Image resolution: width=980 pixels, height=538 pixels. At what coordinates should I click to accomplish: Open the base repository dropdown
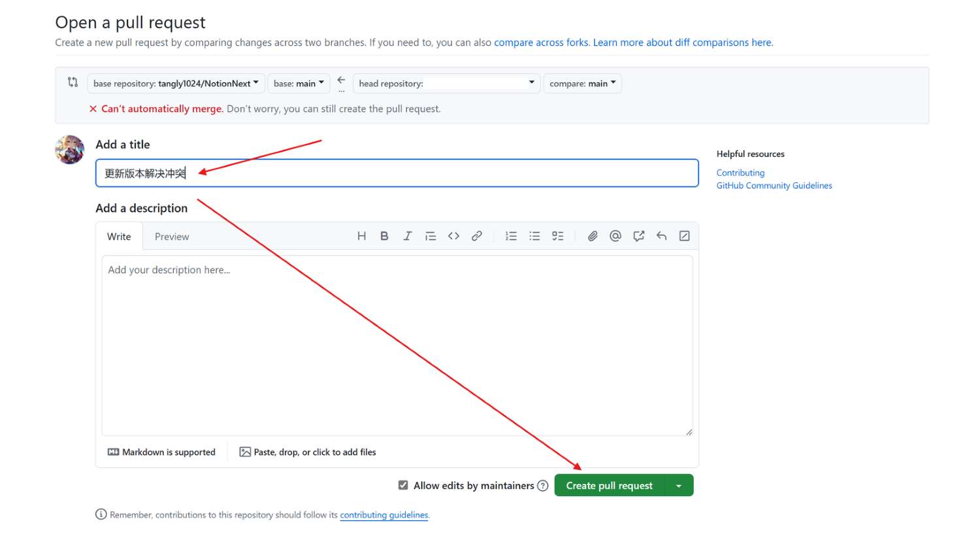tap(176, 83)
